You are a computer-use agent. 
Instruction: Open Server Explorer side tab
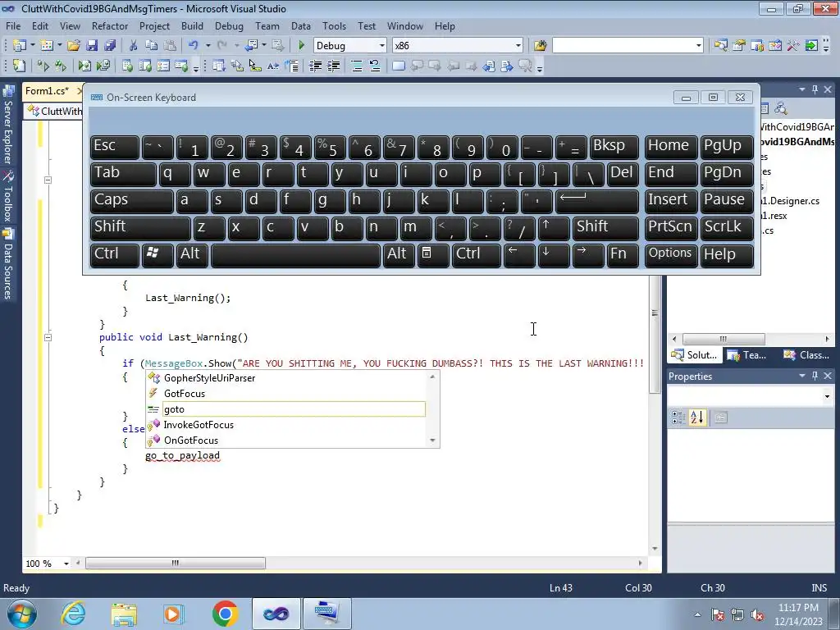(8, 126)
